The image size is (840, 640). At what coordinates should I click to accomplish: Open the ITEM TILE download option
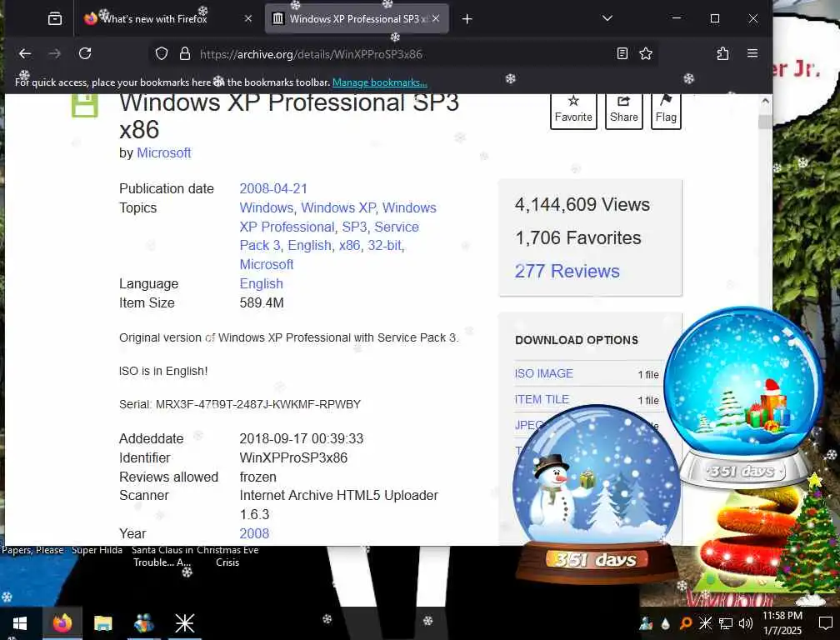point(542,399)
